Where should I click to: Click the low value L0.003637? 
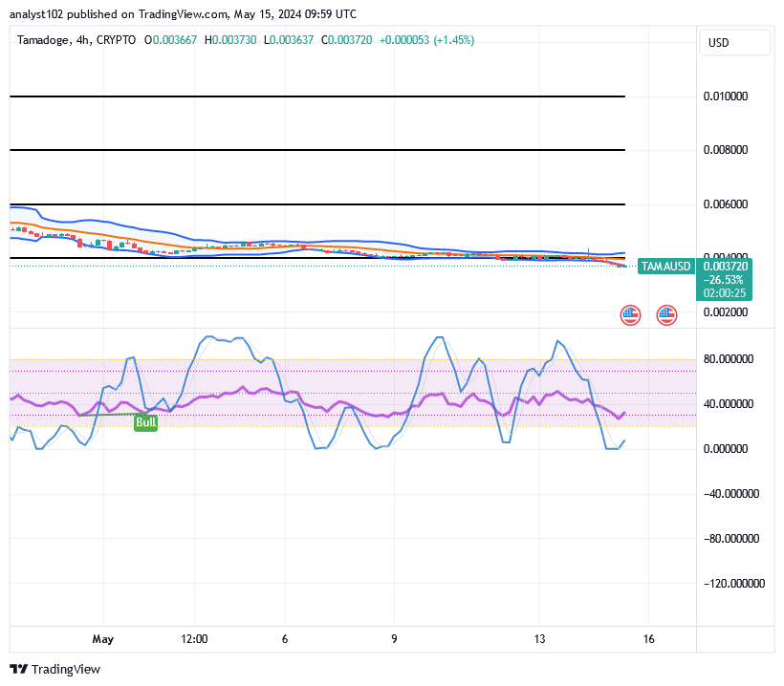[x=289, y=40]
